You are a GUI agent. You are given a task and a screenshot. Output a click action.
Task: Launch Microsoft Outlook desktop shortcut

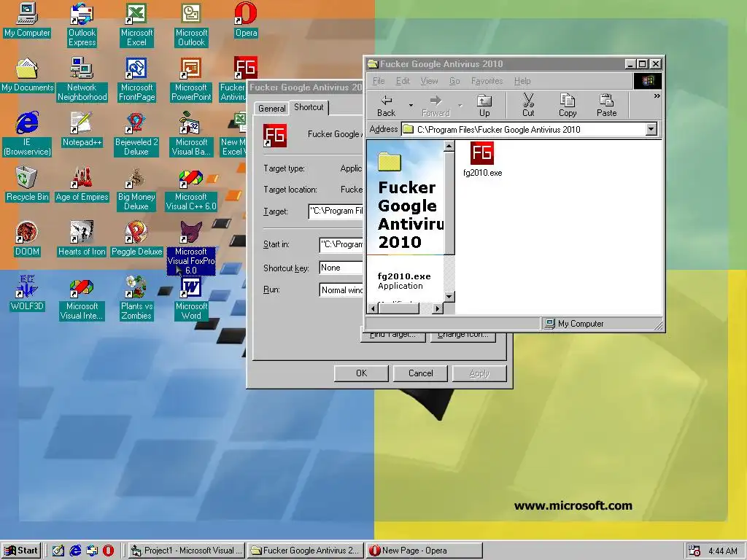(191, 24)
